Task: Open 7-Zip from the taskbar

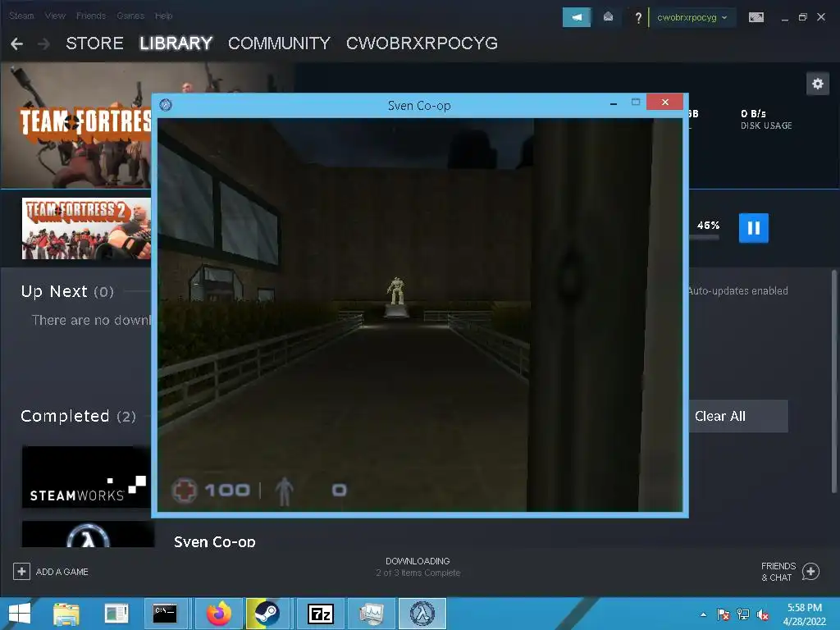Action: [321, 614]
